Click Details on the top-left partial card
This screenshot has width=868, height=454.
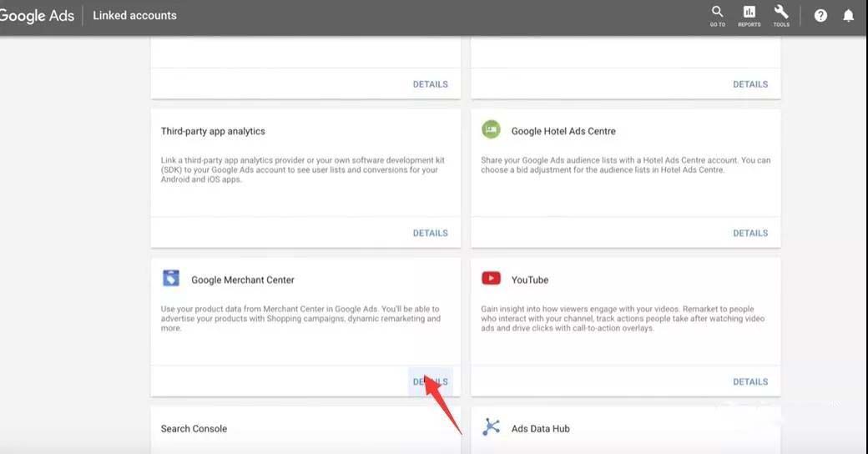[x=430, y=84]
